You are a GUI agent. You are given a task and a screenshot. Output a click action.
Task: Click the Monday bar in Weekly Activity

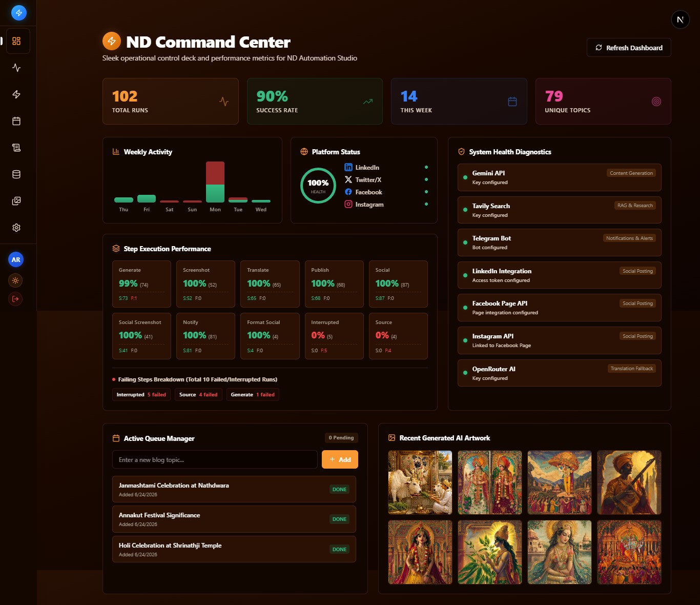point(215,182)
